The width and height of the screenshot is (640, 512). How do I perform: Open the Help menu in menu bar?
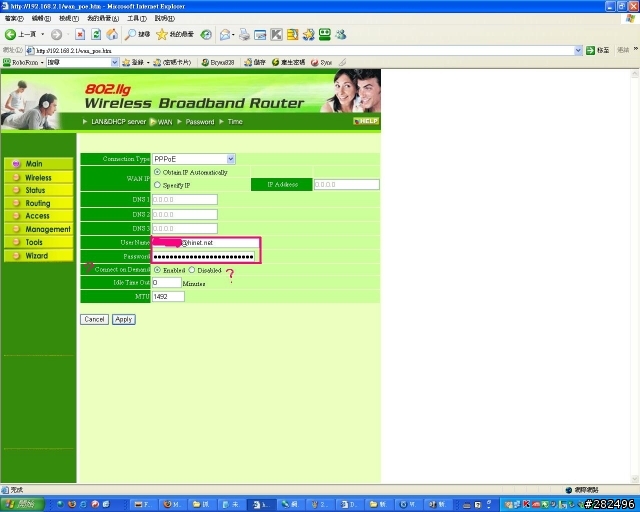pos(164,18)
